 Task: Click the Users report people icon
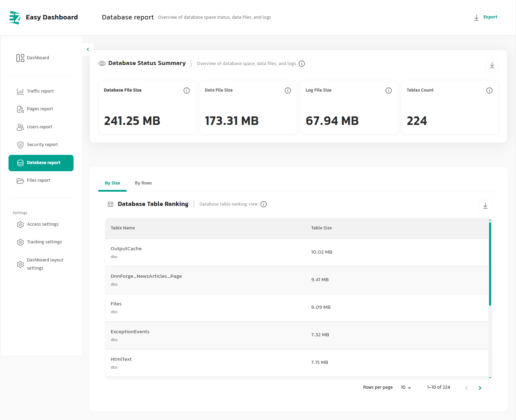click(x=20, y=127)
